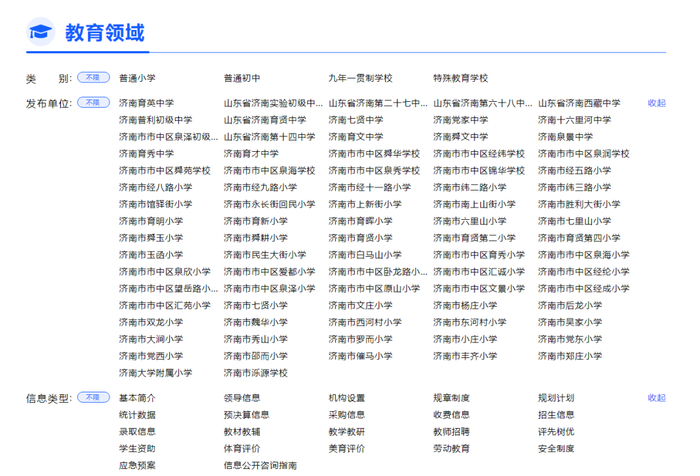The width and height of the screenshot is (700, 476).
Task: Select 济南普利初级中学
Action: [x=155, y=120]
